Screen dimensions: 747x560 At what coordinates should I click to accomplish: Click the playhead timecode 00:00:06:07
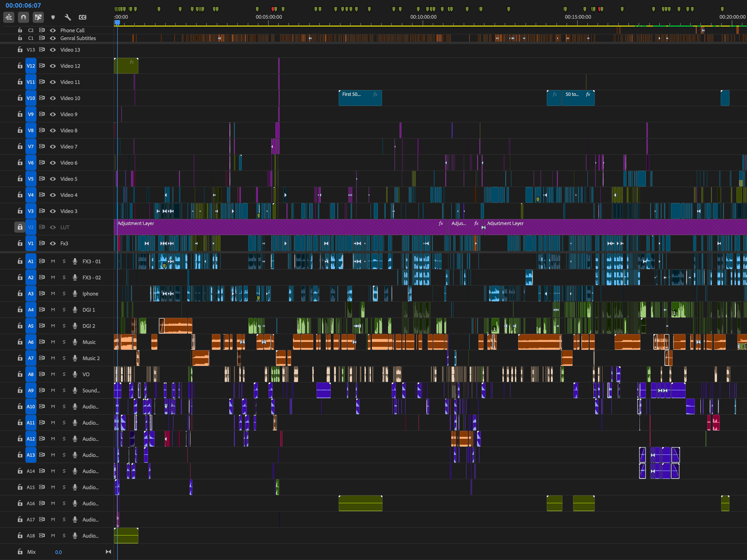pyautogui.click(x=23, y=5)
